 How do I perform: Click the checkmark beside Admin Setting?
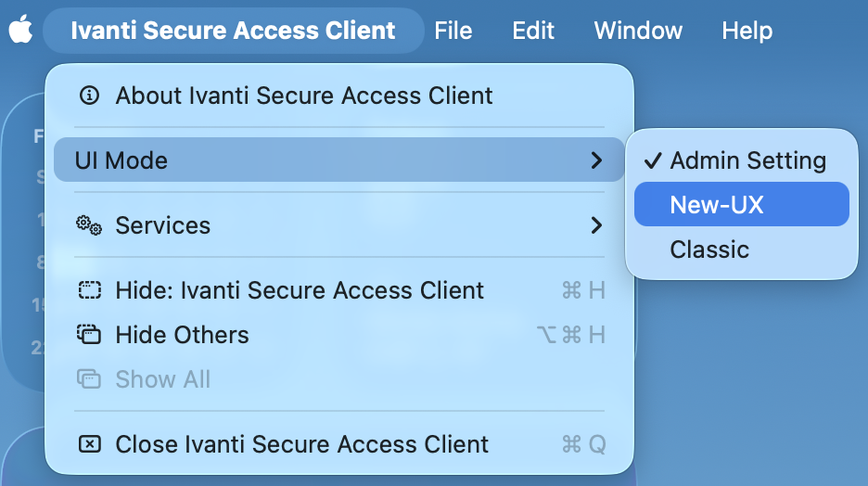[x=654, y=160]
